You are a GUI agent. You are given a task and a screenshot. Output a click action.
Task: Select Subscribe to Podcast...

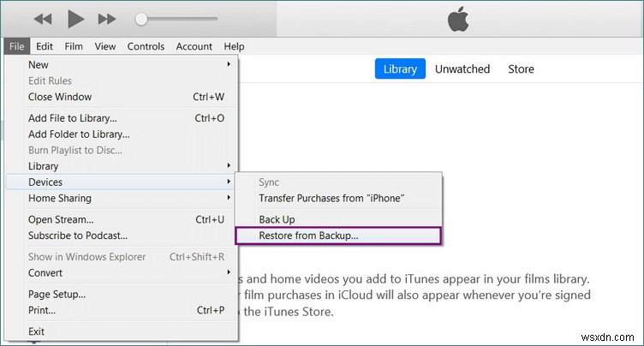121,236
